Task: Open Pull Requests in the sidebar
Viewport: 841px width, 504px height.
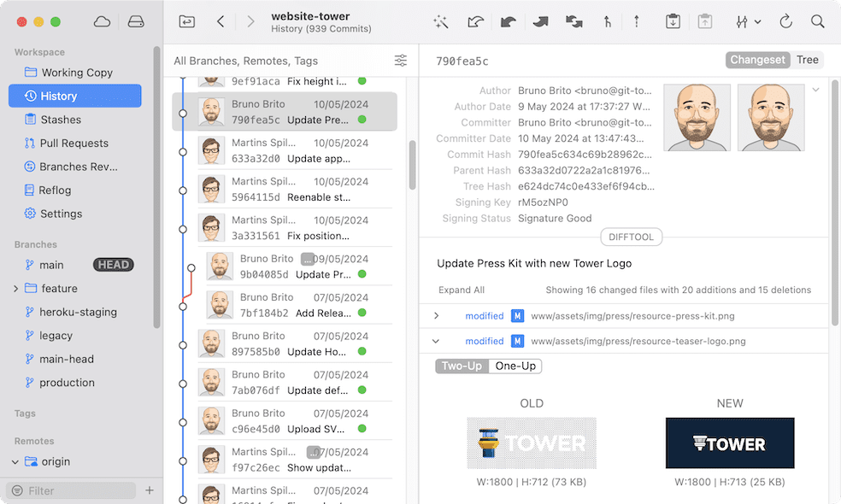Action: (x=75, y=144)
